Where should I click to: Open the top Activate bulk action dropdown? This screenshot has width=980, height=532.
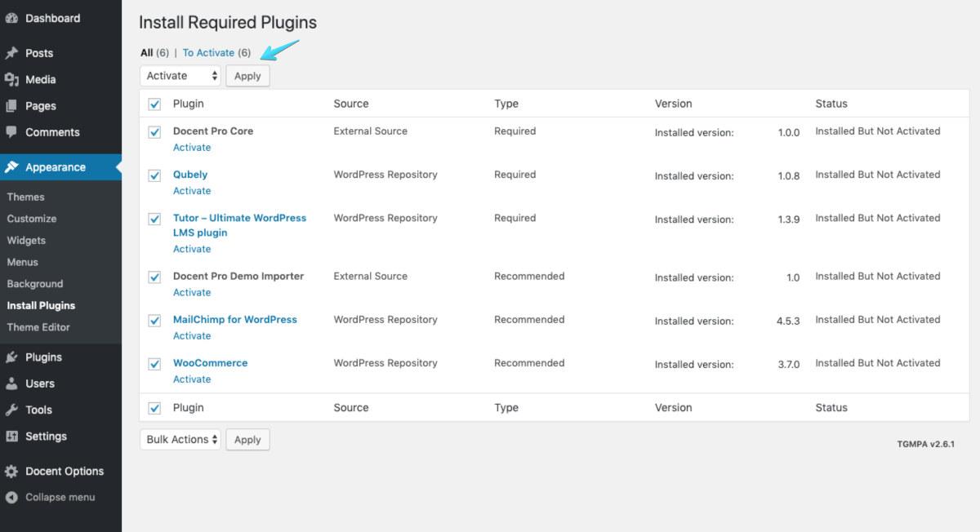[180, 76]
